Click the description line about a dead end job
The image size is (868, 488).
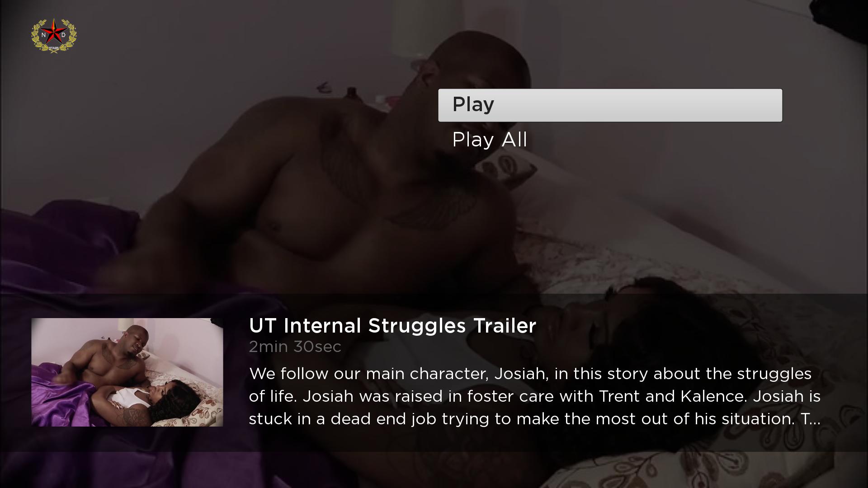tap(534, 419)
